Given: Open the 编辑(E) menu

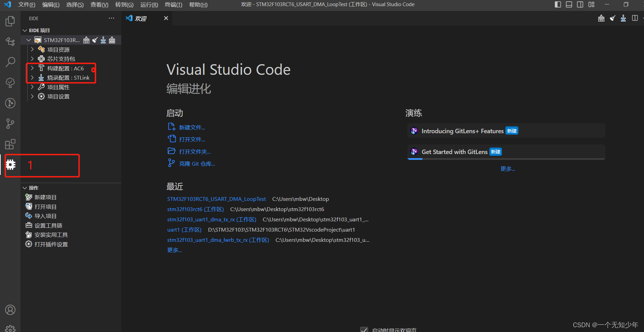Looking at the screenshot, I should (51, 4).
